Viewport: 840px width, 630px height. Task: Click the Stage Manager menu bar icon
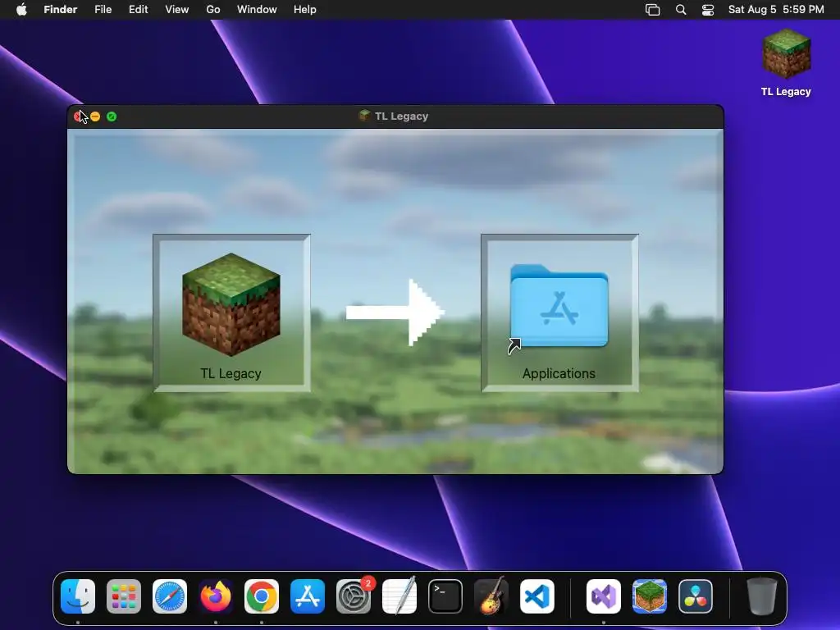[652, 10]
